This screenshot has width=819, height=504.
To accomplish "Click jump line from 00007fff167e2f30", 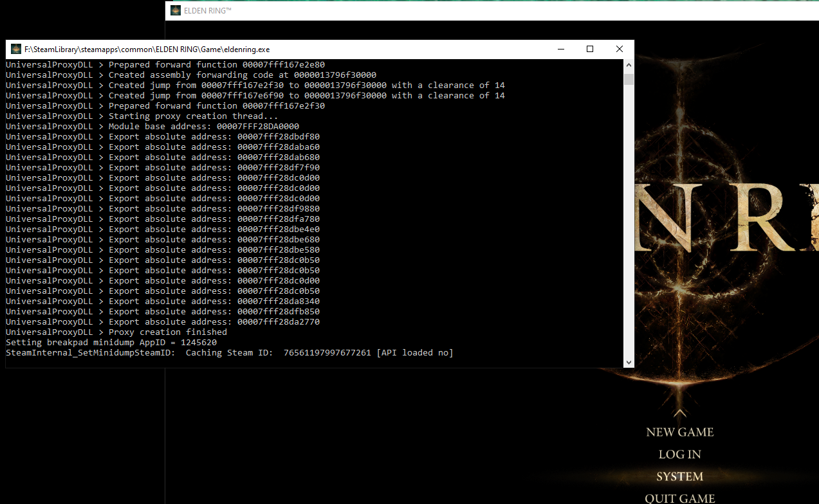I will pos(255,85).
